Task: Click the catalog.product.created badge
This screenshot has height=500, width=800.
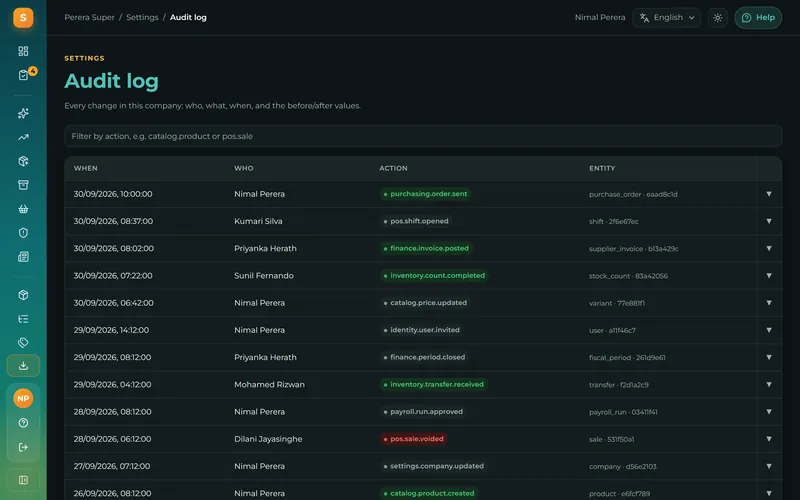Action: tap(429, 493)
